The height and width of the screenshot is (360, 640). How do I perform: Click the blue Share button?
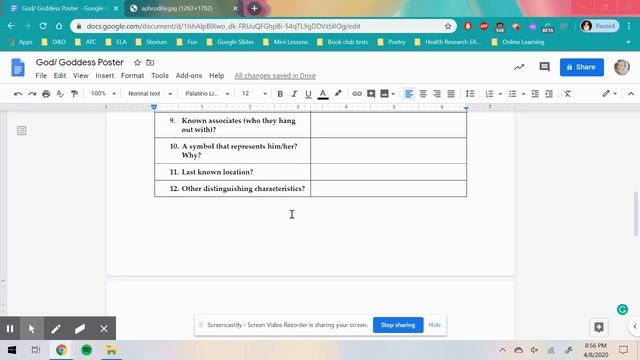point(582,67)
